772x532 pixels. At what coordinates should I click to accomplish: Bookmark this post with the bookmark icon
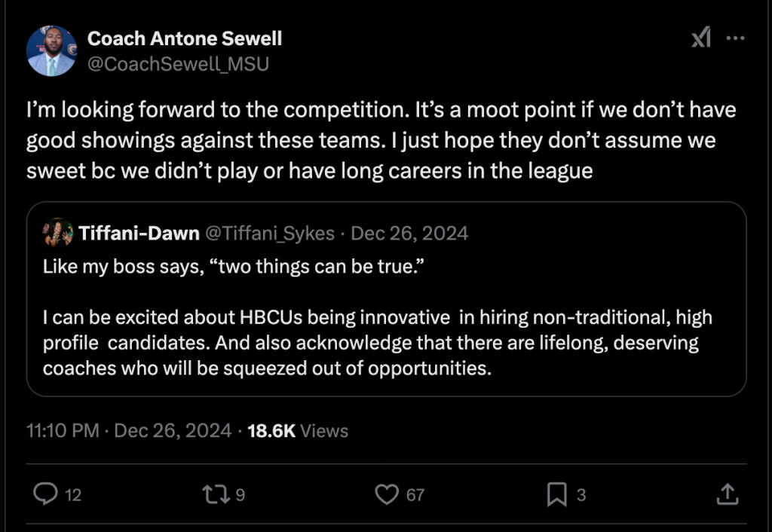click(x=556, y=494)
